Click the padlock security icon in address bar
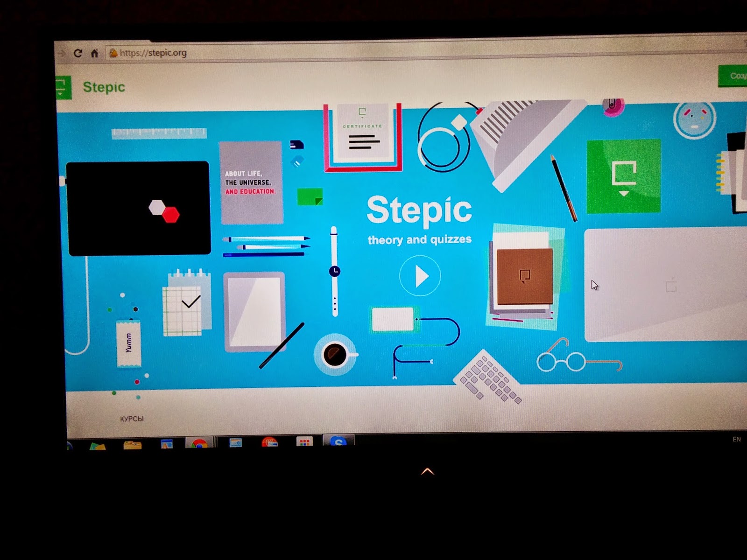The width and height of the screenshot is (747, 560). coord(113,53)
